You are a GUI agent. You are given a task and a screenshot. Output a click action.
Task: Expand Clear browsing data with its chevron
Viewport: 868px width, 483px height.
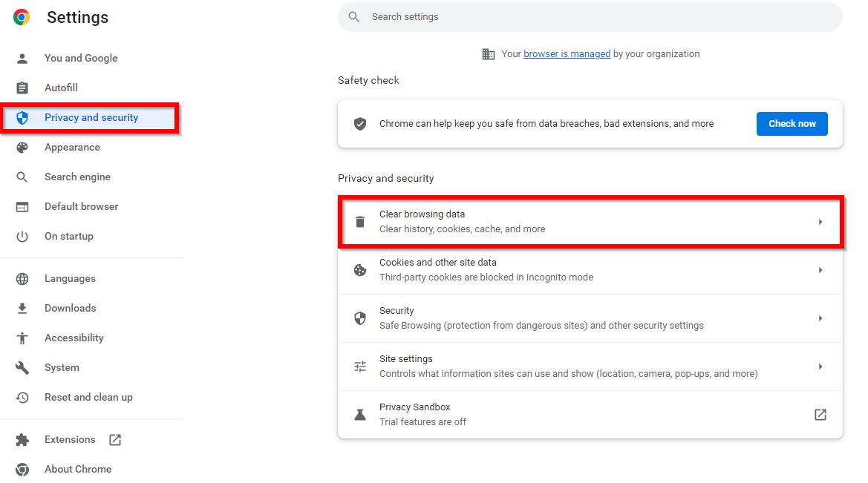pos(820,221)
